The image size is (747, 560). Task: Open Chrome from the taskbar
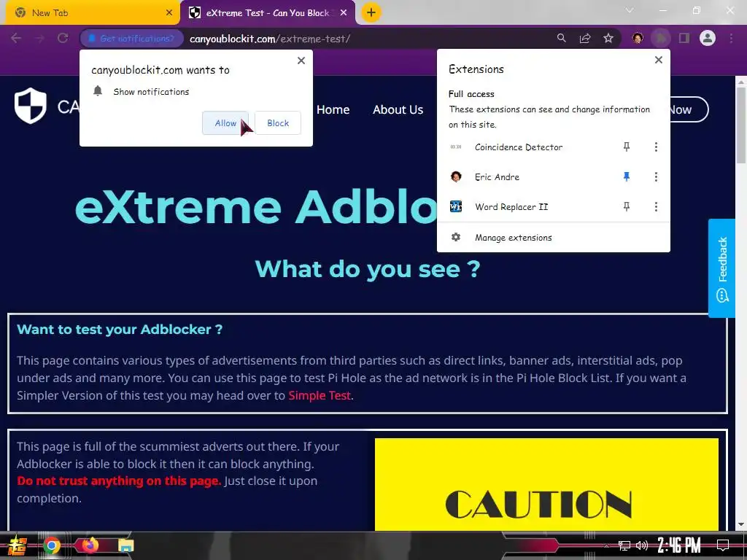[x=52, y=545]
